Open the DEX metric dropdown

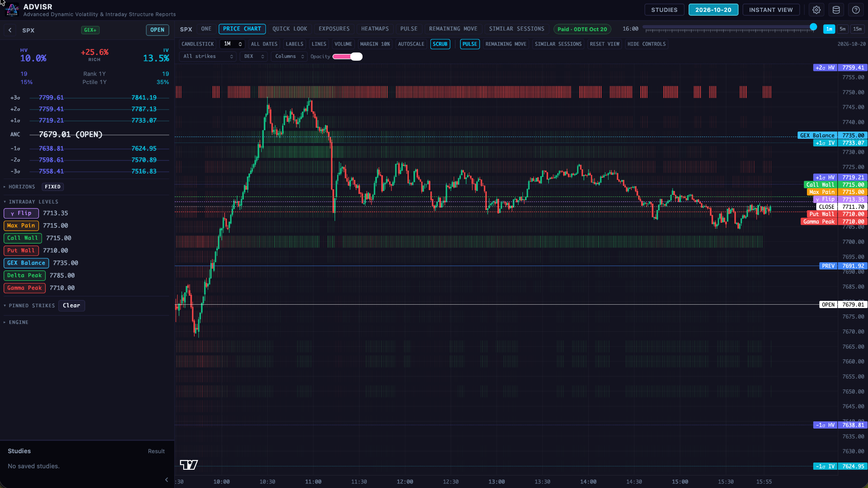point(254,56)
